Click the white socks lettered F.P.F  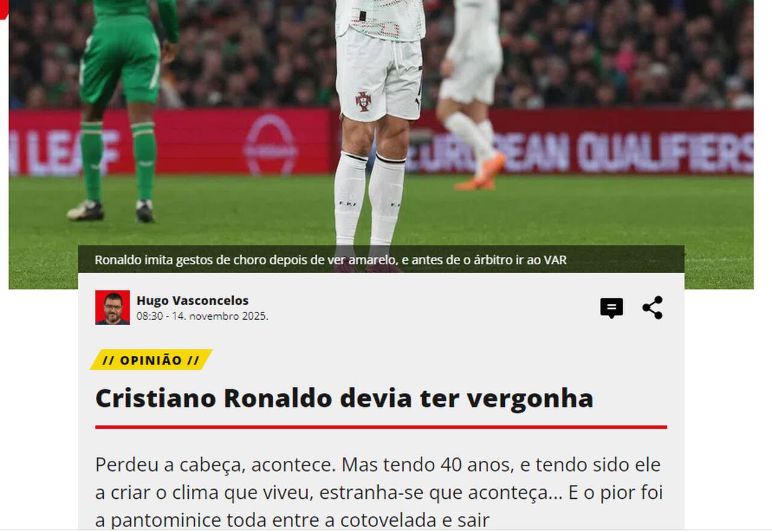pos(369,199)
